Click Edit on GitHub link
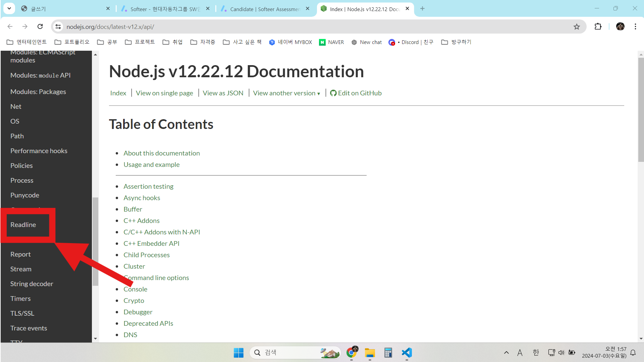The height and width of the screenshot is (362, 644). [x=356, y=93]
